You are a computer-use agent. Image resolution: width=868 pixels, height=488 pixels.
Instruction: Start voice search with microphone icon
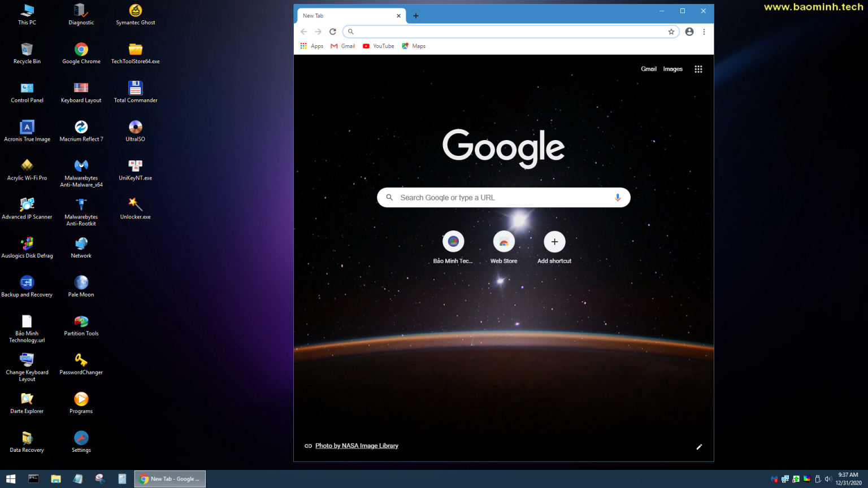click(618, 198)
